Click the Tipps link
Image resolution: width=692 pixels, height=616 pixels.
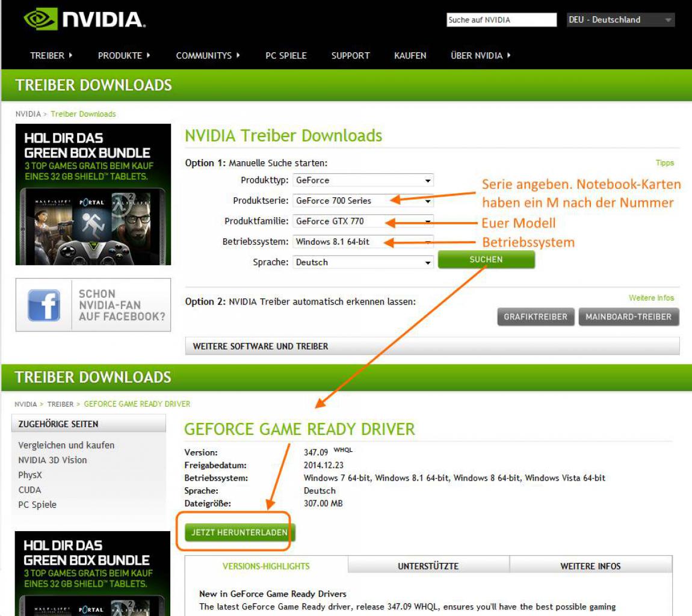click(665, 163)
